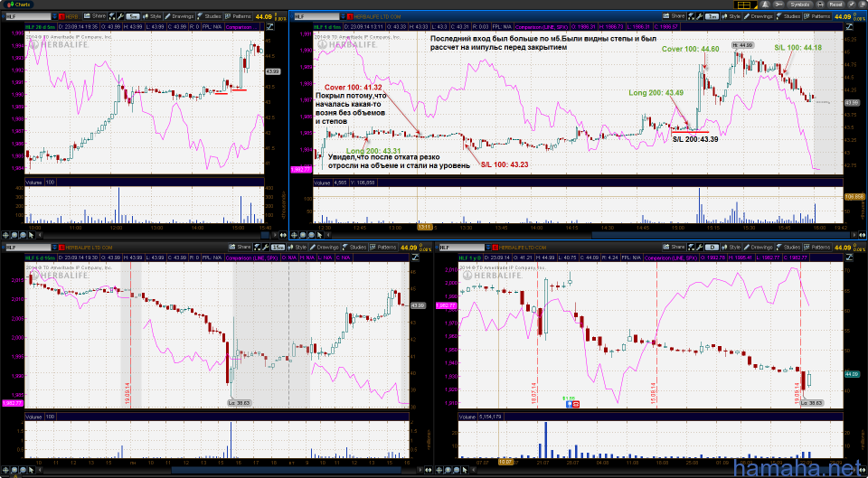Click the print icon in the top bar
The height and width of the screenshot is (478, 868).
point(821,4)
